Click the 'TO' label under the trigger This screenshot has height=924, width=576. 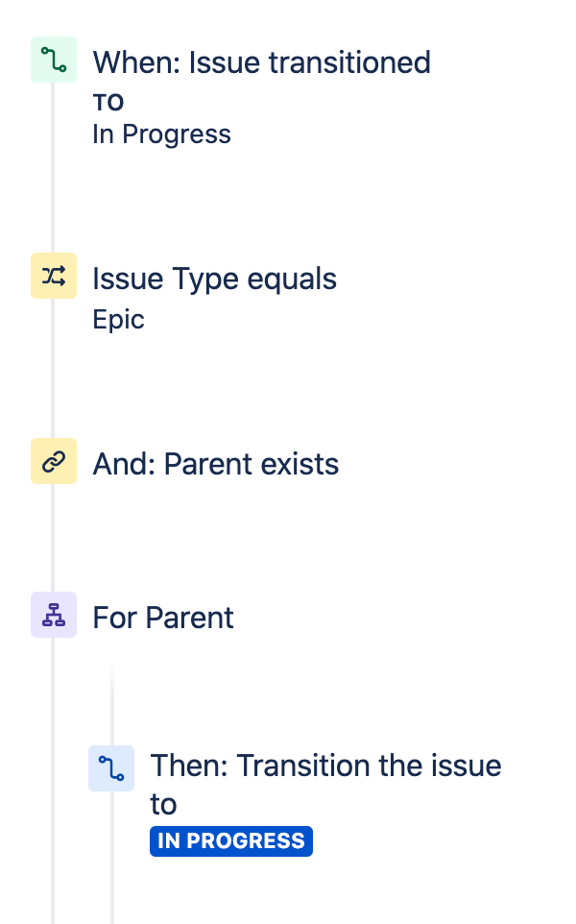click(108, 103)
